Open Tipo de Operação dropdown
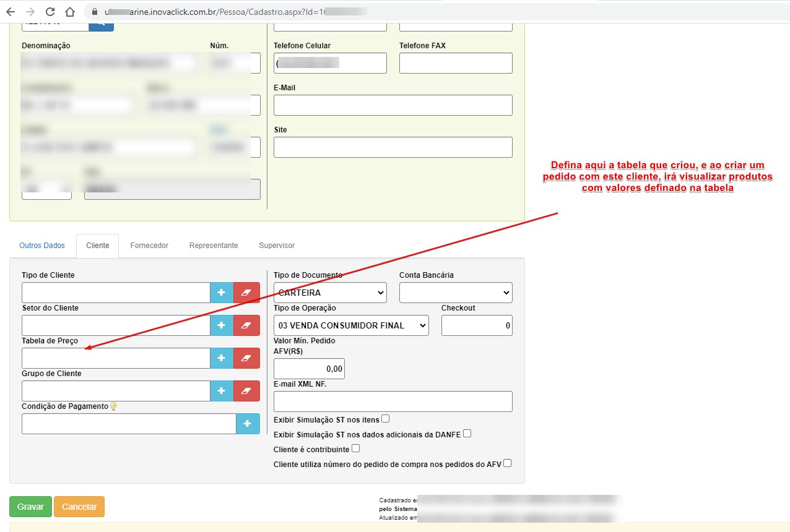The height and width of the screenshot is (532, 790). pos(351,325)
